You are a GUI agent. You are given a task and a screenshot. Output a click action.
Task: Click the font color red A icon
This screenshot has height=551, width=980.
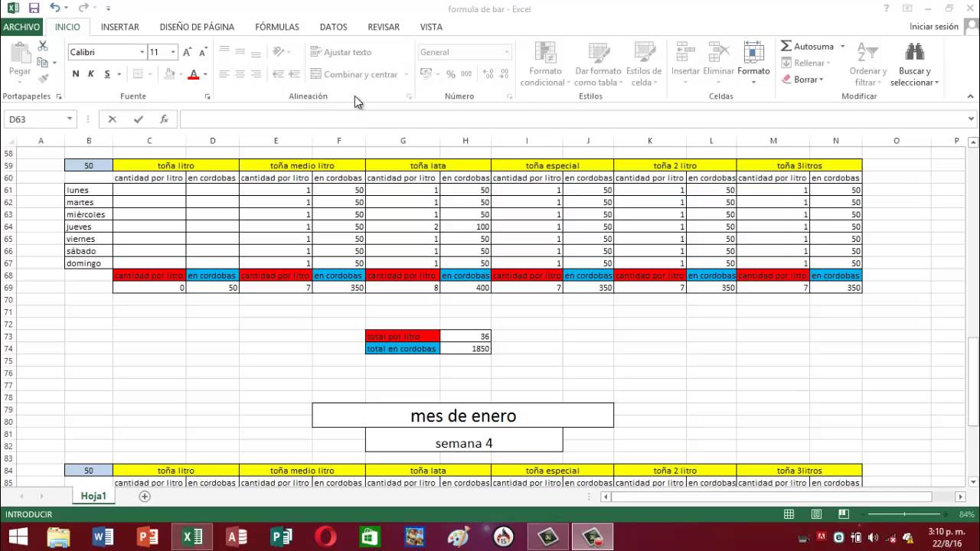point(193,74)
